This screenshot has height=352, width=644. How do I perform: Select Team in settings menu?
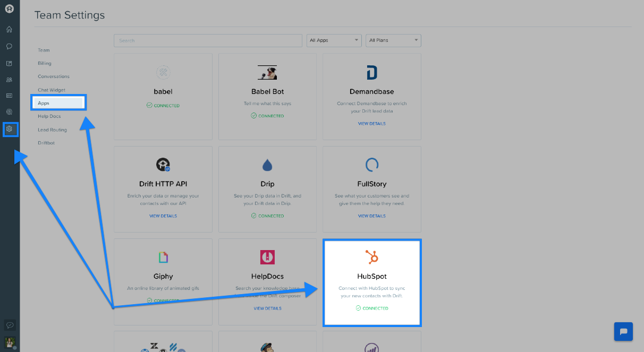pyautogui.click(x=44, y=50)
